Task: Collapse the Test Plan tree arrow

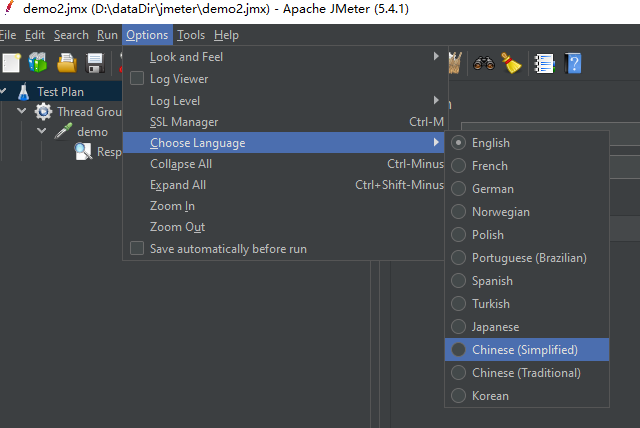Action: [x=3, y=91]
